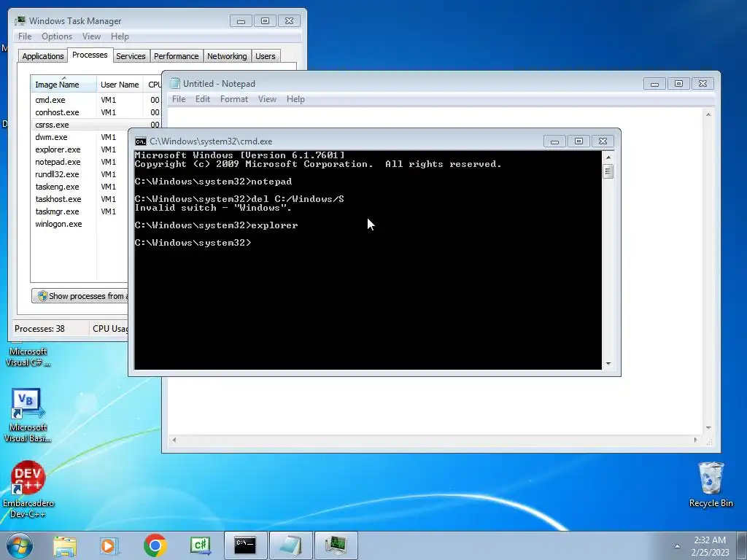Viewport: 747px width, 560px height.
Task: Switch to Task Manager taskbar button
Action: point(336,545)
